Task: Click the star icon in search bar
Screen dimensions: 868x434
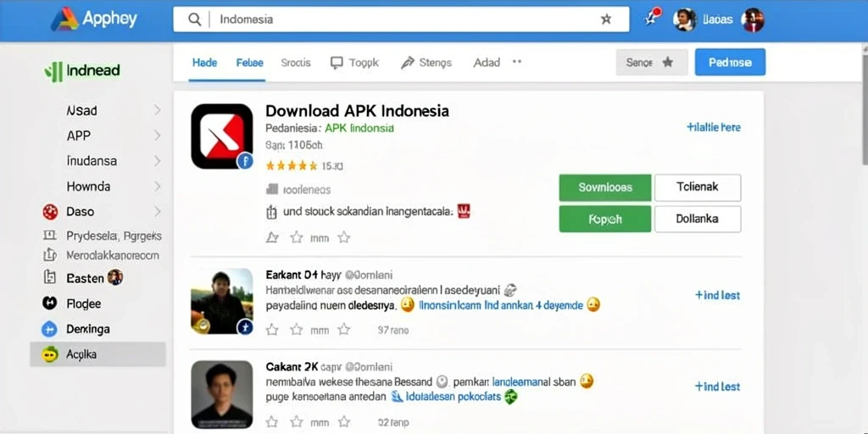Action: [x=606, y=19]
